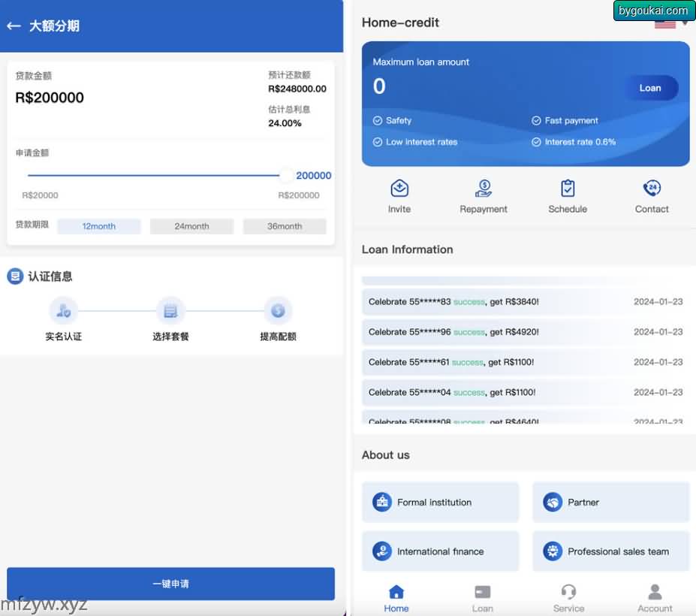Click the loan amount slider handle
The image size is (696, 616).
(x=285, y=176)
